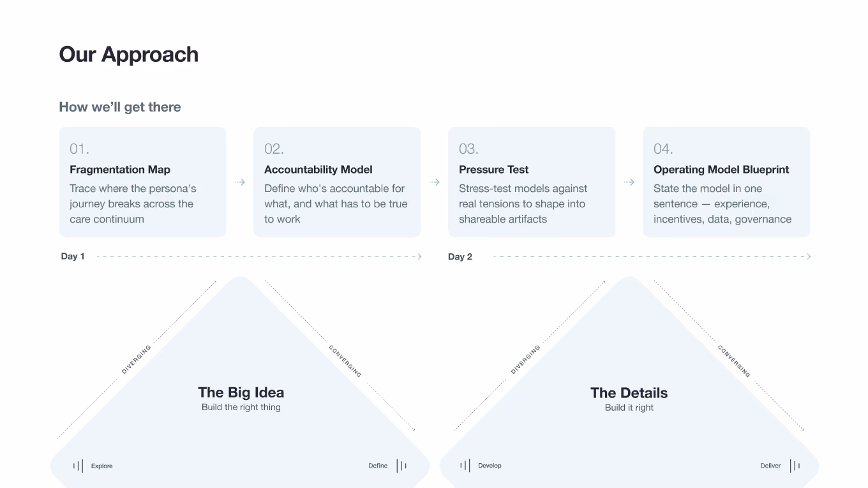
Task: Select the 04. Operating Model Blueprint card
Action: point(726,182)
